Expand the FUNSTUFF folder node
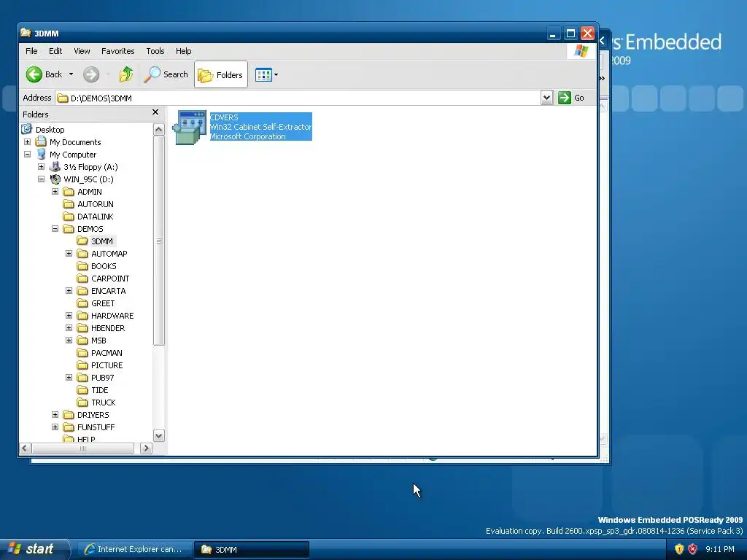 pos(55,427)
